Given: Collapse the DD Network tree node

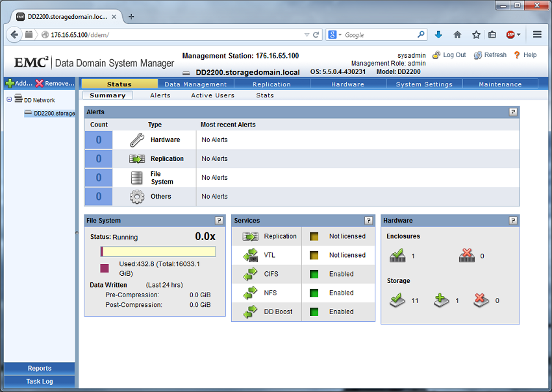Looking at the screenshot, I should click(x=9, y=99).
